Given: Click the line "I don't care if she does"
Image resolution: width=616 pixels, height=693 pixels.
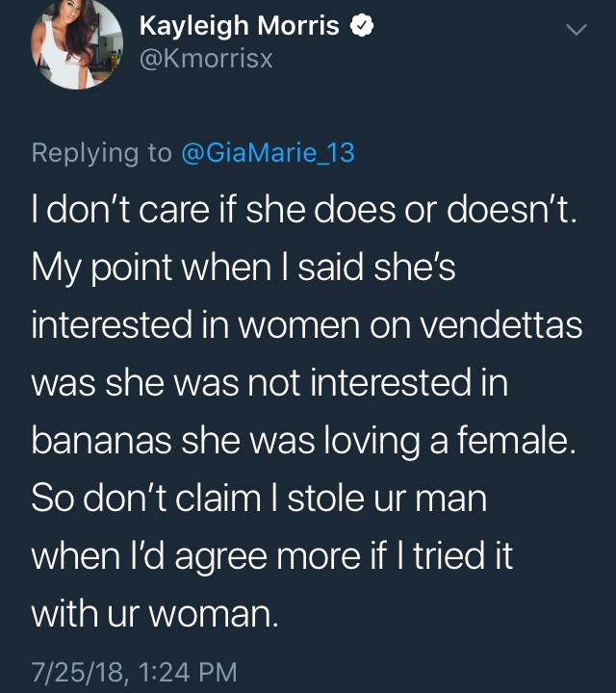Looking at the screenshot, I should tap(213, 209).
